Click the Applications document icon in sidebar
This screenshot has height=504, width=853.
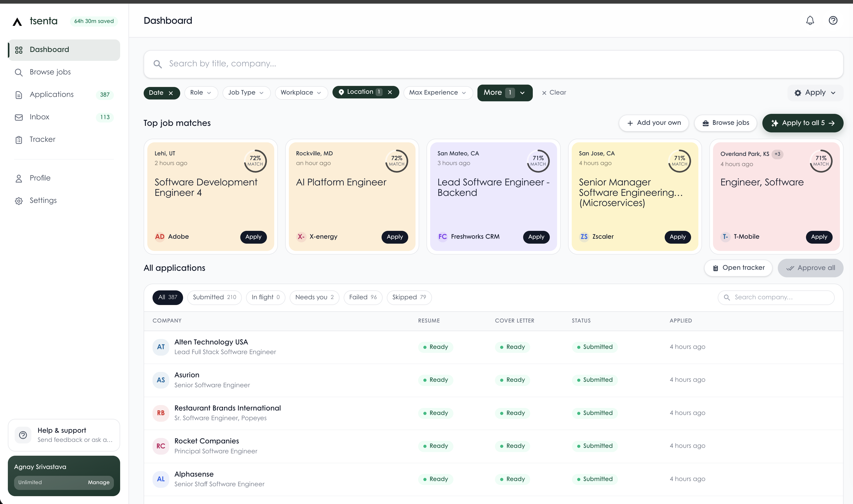pos(19,95)
